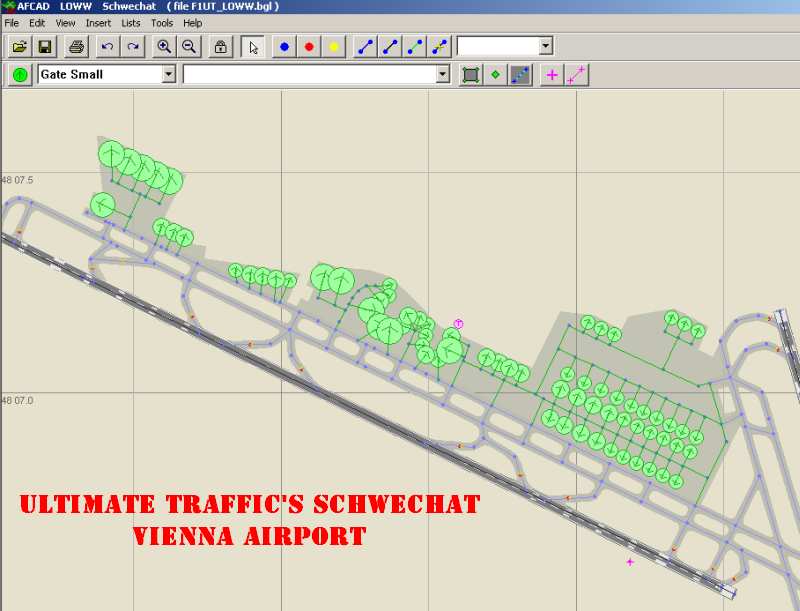Image resolution: width=800 pixels, height=611 pixels.
Task: Click the Zoom Out magnifier
Action: [x=189, y=47]
